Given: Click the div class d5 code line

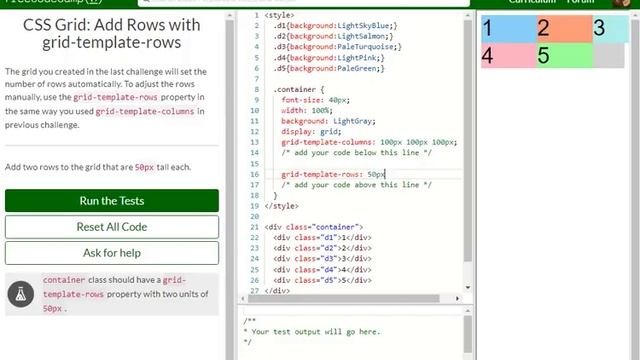Looking at the screenshot, I should coord(322,280).
